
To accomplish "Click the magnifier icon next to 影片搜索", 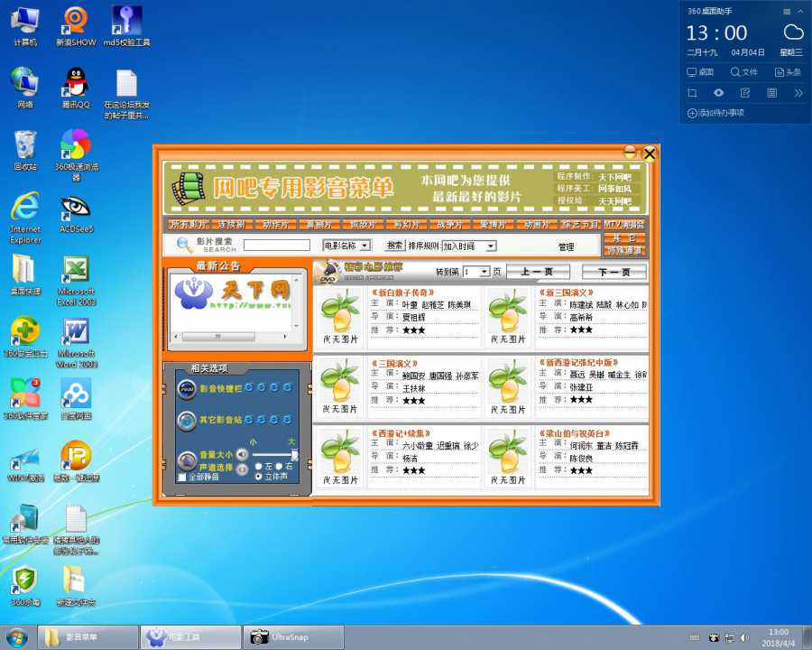I will point(180,245).
